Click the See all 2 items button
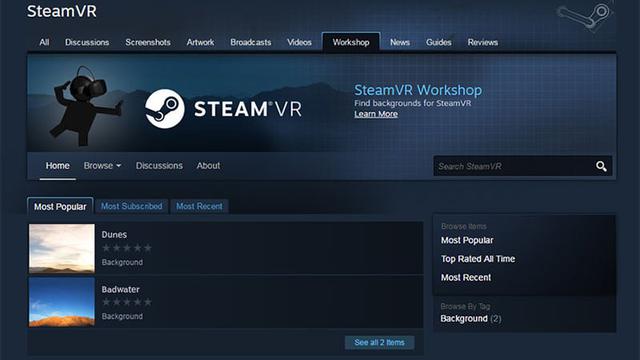The image size is (640, 360). pyautogui.click(x=380, y=342)
